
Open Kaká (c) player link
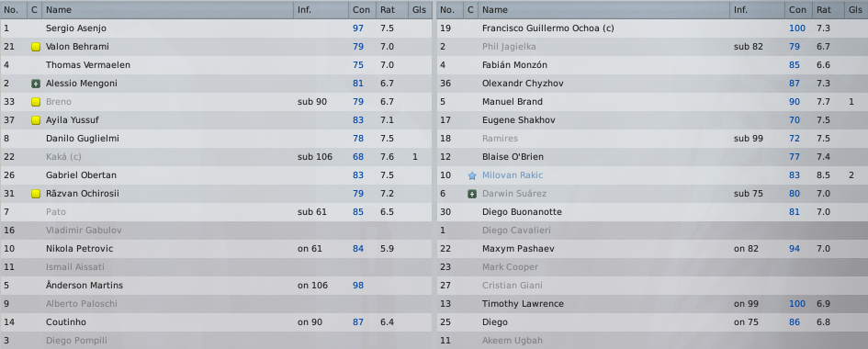click(x=63, y=157)
